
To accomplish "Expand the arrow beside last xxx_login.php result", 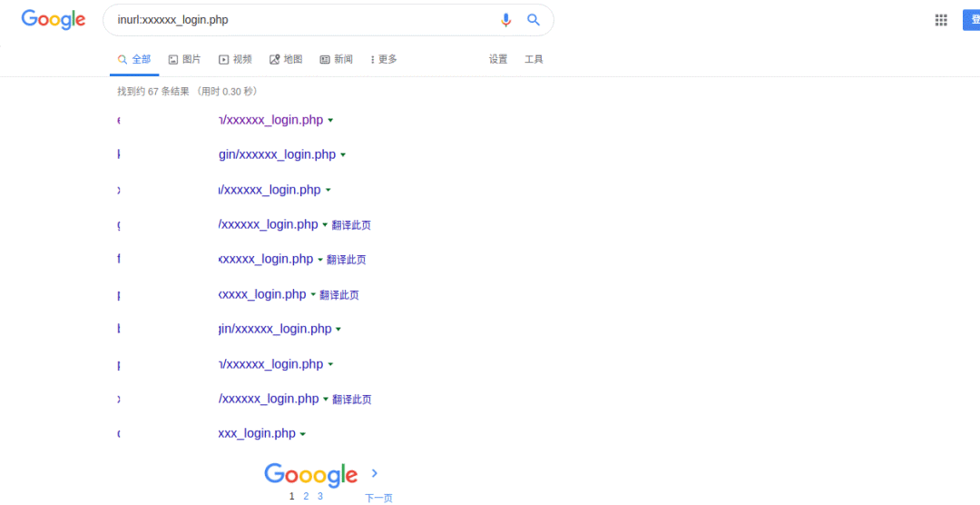I will click(302, 433).
